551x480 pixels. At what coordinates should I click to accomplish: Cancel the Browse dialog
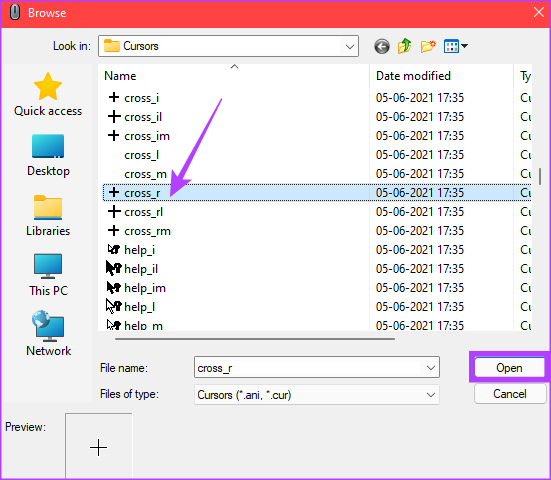tap(510, 394)
